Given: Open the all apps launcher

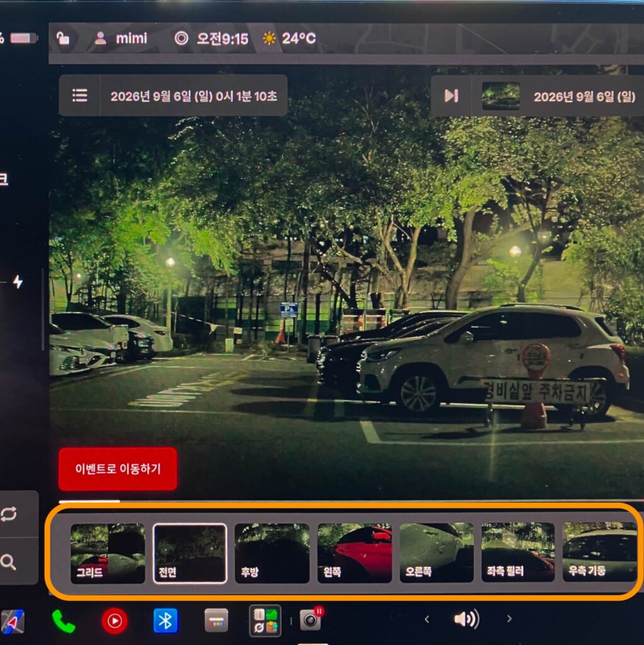Looking at the screenshot, I should point(265,620).
